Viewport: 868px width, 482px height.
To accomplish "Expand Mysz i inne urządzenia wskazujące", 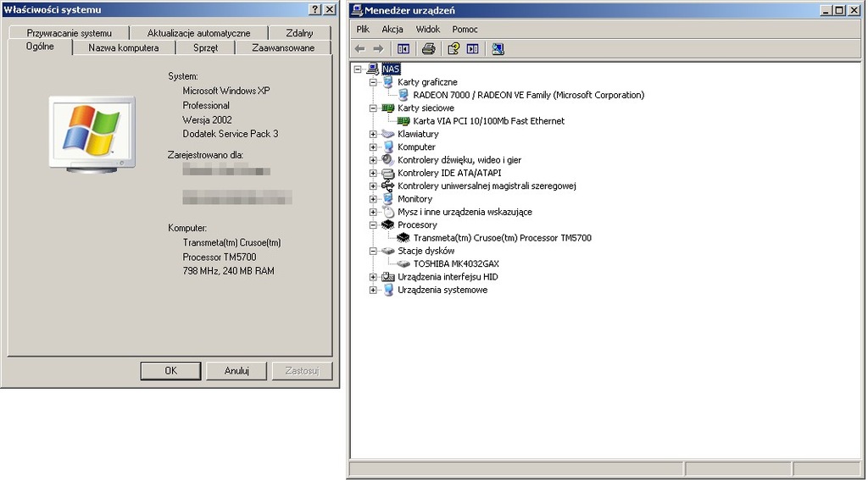I will [x=373, y=212].
